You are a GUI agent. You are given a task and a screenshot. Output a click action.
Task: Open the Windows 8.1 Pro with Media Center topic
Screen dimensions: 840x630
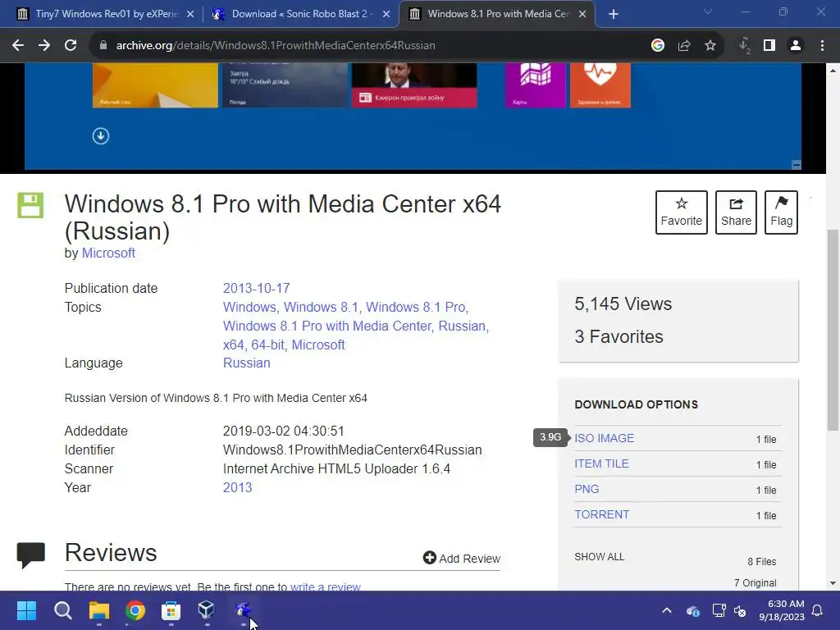pos(326,326)
